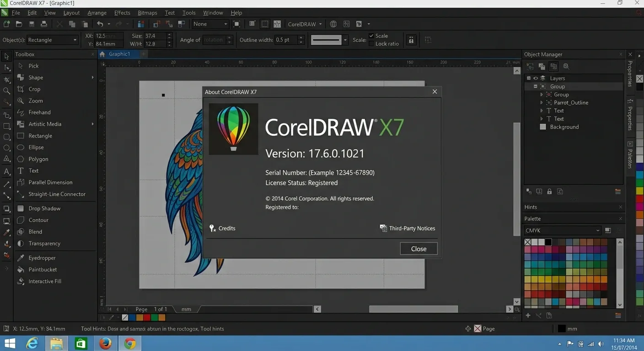
Task: Click the Open folder toolbar icon
Action: tap(19, 24)
